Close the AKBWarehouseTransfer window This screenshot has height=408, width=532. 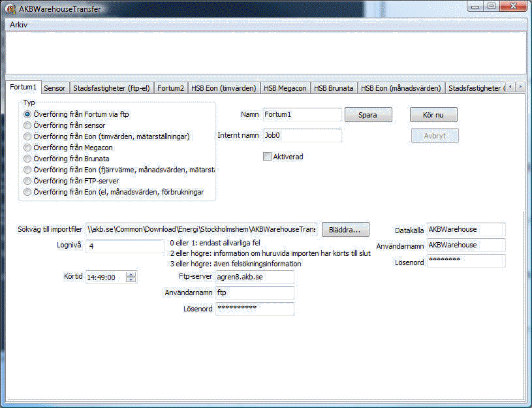pyautogui.click(x=513, y=7)
